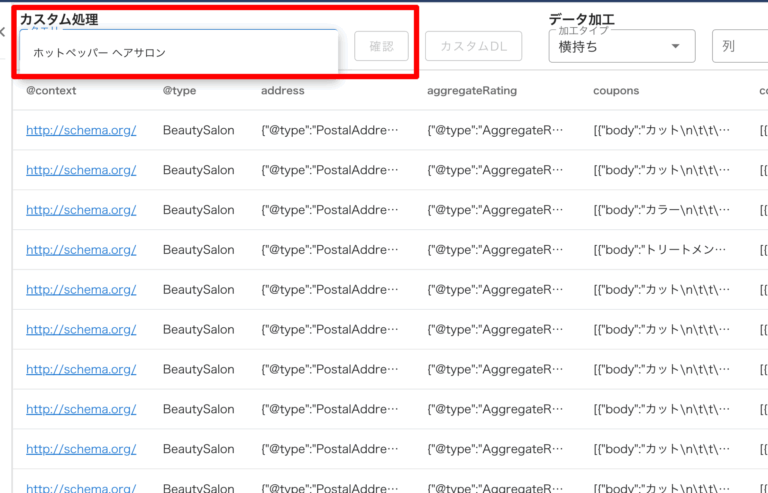Click the coupons cell starting with トリートメン
The width and height of the screenshot is (768, 493).
(662, 250)
